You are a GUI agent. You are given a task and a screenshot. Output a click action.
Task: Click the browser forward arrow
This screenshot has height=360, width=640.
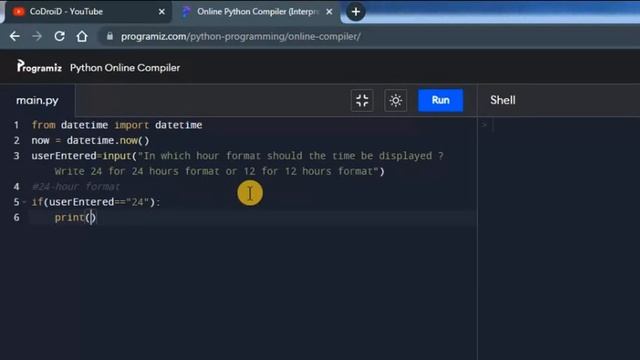pyautogui.click(x=37, y=36)
